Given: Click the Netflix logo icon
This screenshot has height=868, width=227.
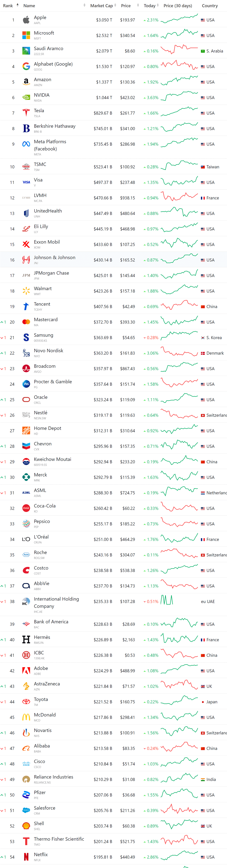Looking at the screenshot, I should coord(26,856).
